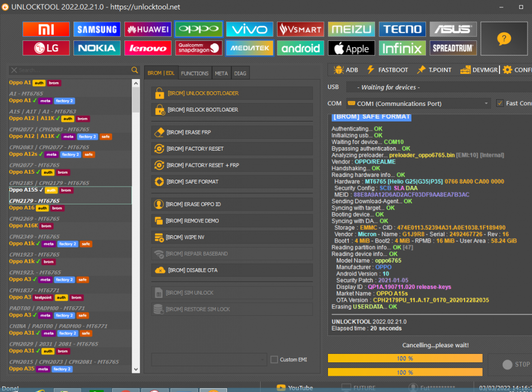Image resolution: width=532 pixels, height=392 pixels.
Task: Select the Infinix brand logo
Action: pyautogui.click(x=402, y=48)
